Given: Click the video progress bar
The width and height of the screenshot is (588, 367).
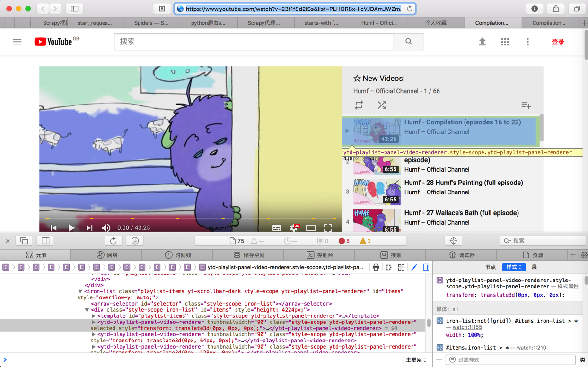Looking at the screenshot, I should (191, 218).
